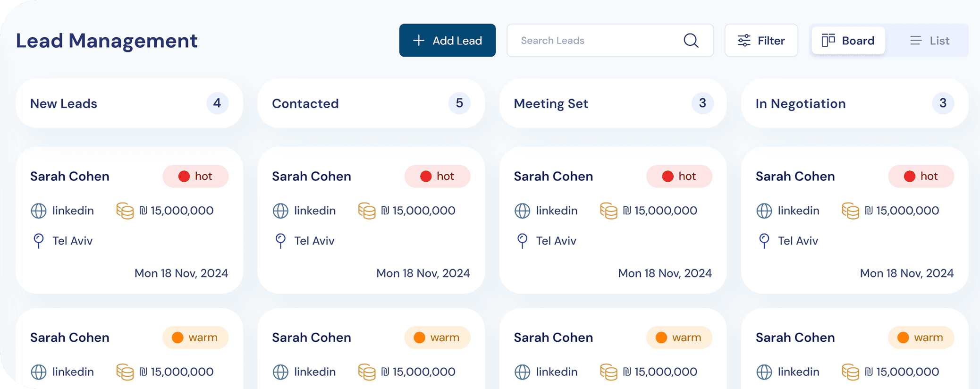Select the New Leads column header
The height and width of the screenshot is (389, 980).
[64, 103]
